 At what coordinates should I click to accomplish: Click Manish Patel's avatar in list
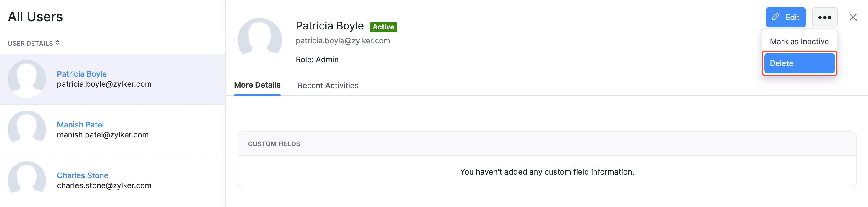27,129
